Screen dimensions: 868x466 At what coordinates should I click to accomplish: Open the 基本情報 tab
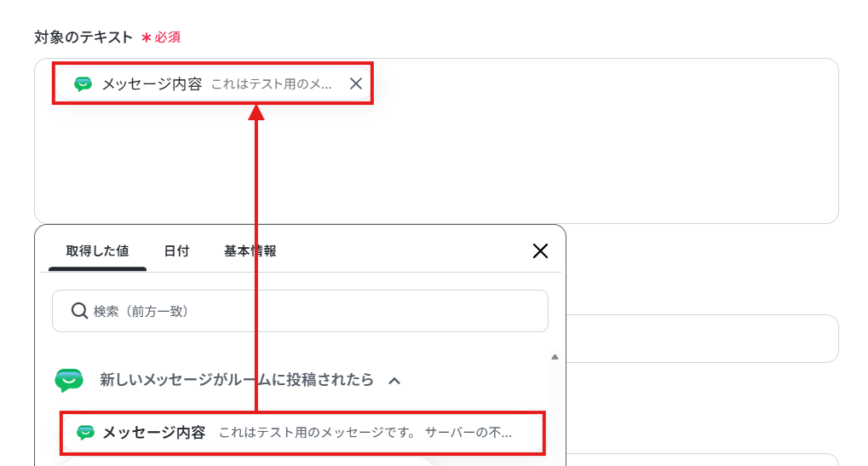click(x=250, y=251)
